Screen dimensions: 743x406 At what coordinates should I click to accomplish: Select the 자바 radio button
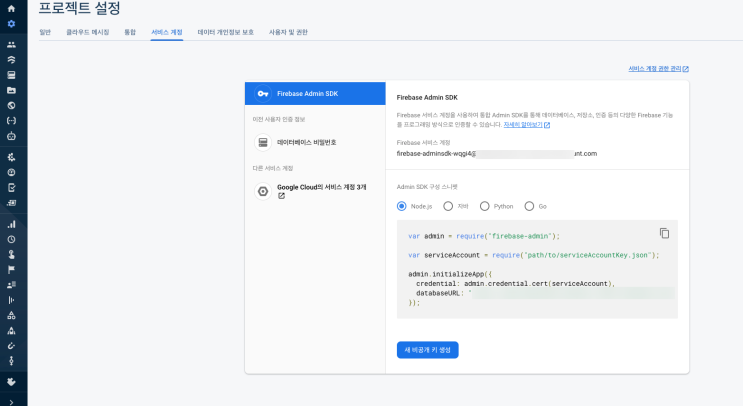(x=448, y=206)
